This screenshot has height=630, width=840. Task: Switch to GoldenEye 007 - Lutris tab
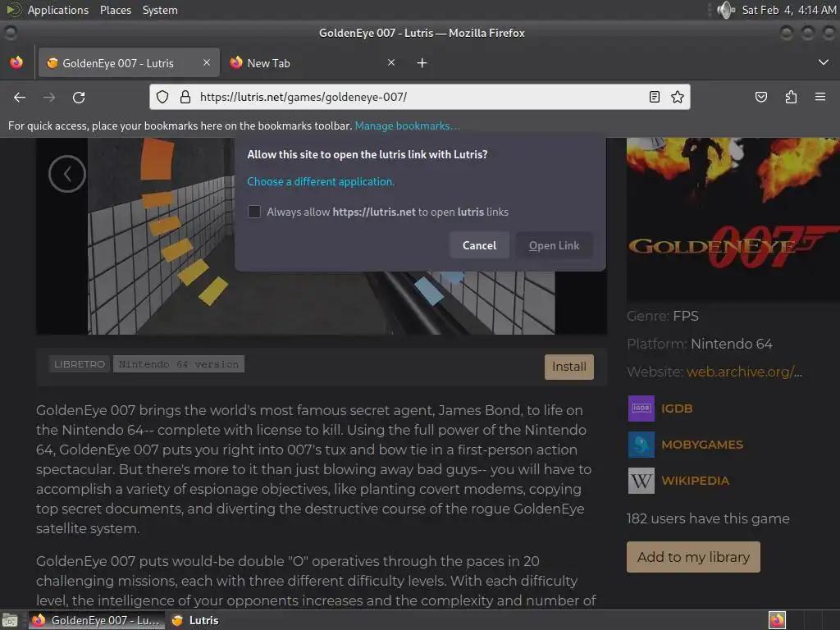(129, 62)
